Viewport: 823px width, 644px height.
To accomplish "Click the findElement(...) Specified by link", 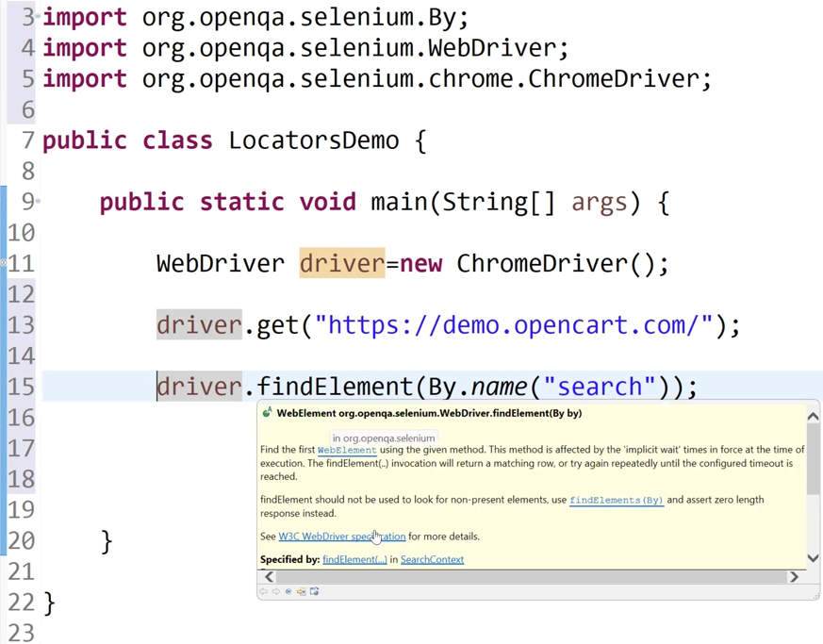I will click(354, 559).
